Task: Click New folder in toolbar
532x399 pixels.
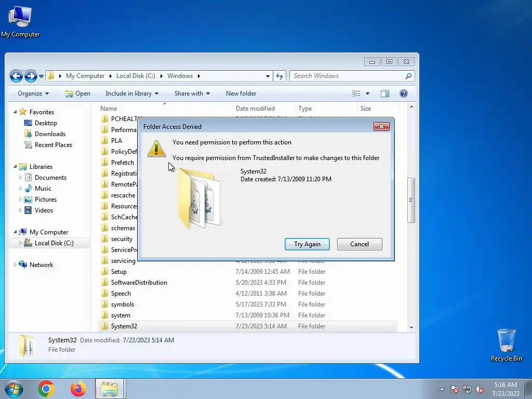Action: point(241,94)
